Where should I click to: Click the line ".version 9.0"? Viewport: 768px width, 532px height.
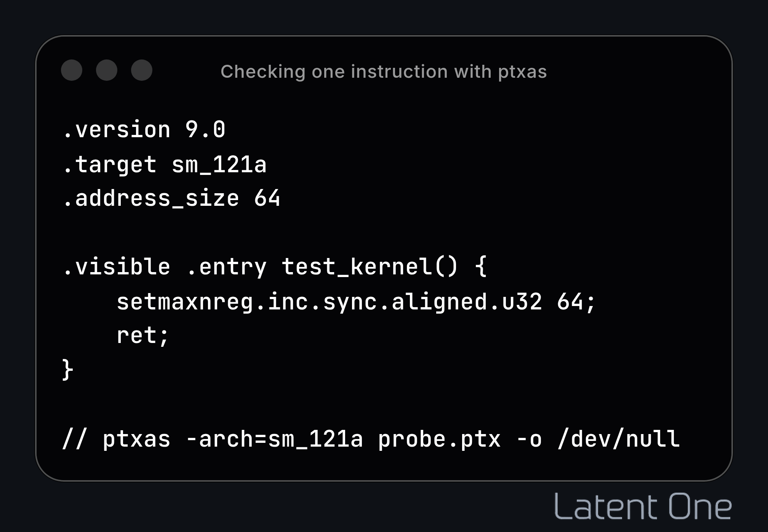point(144,129)
